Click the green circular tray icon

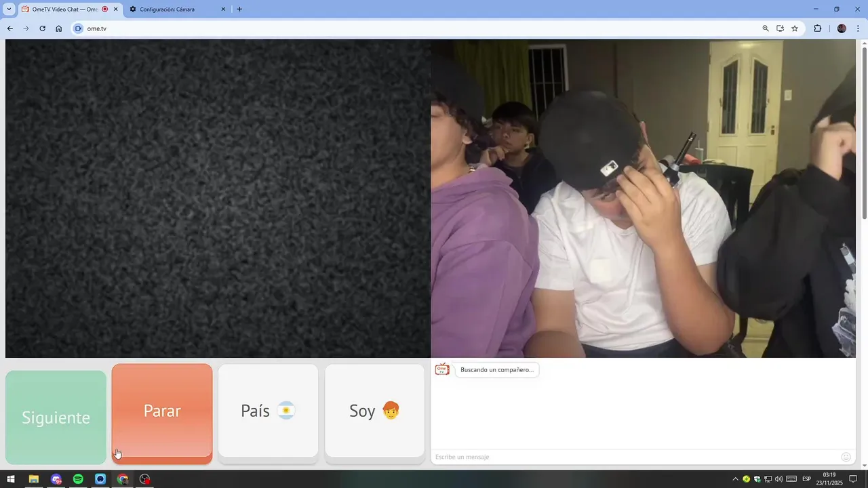(x=746, y=479)
